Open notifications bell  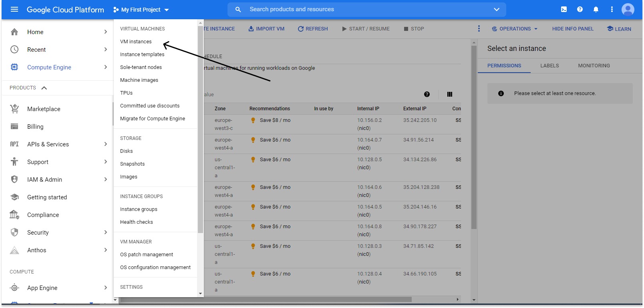596,9
